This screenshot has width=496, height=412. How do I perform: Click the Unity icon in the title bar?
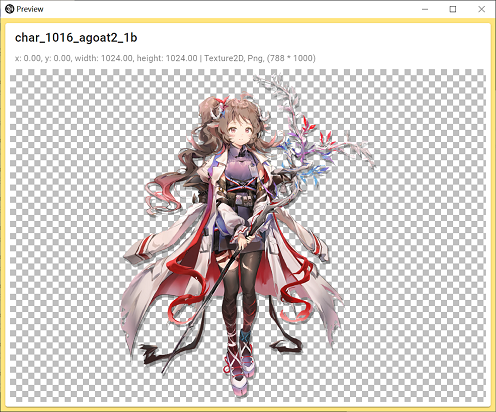click(x=9, y=9)
